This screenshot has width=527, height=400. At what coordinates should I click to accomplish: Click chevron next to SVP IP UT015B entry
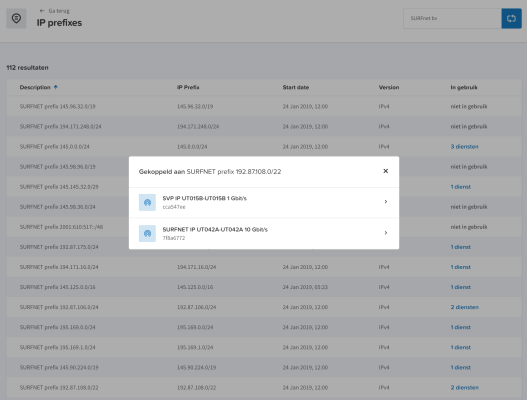[x=386, y=202]
